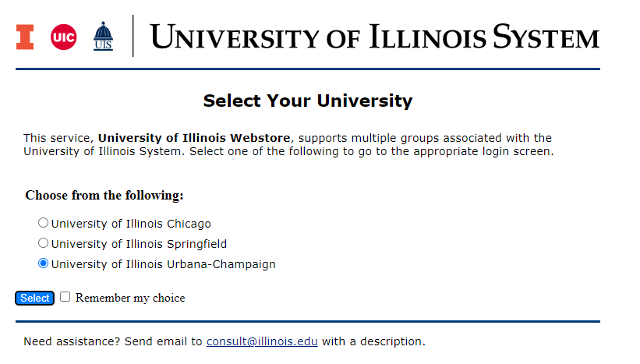The image size is (640, 364).
Task: Click the vertical divider beside the UIS logo
Action: [133, 36]
